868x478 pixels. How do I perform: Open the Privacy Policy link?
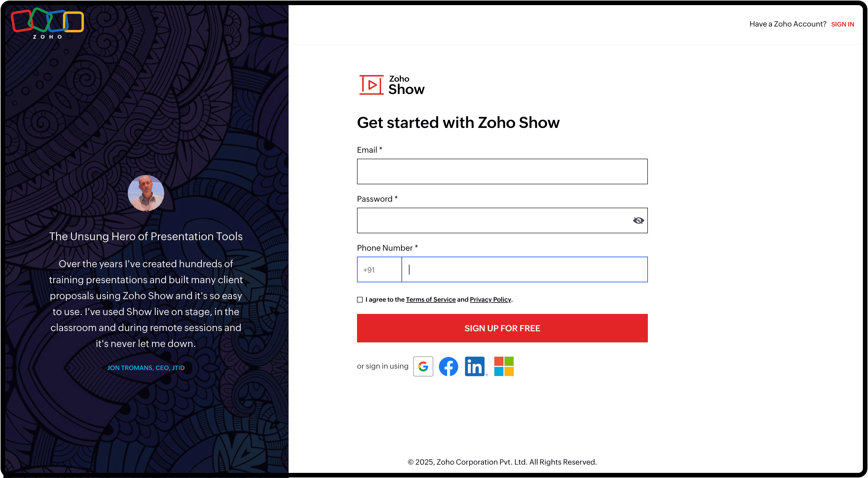(490, 300)
